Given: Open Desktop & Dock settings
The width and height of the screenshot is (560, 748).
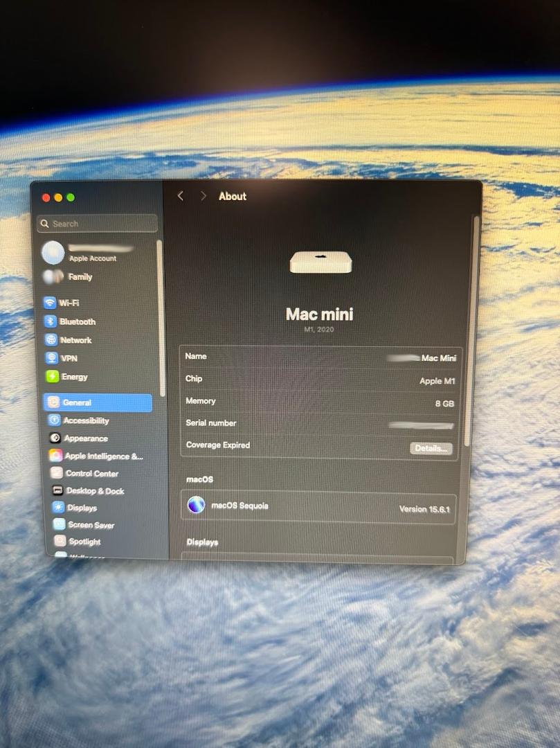Looking at the screenshot, I should [95, 491].
